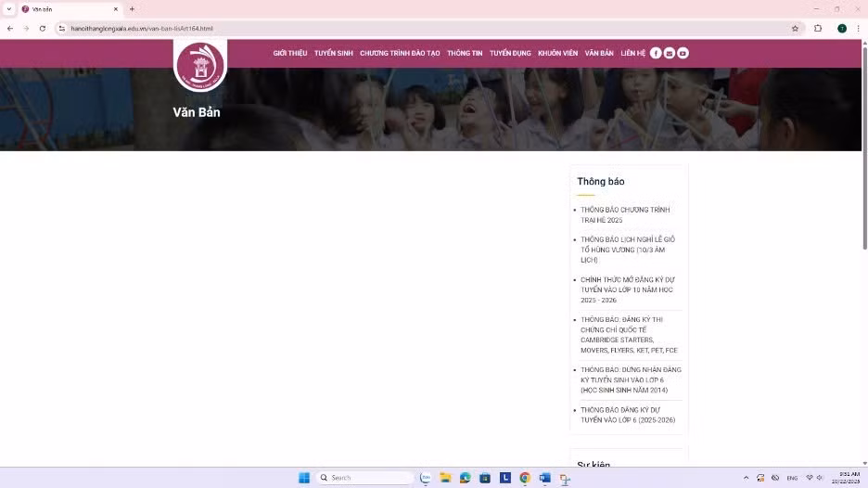868x488 pixels.
Task: Open the Windows Start menu
Action: (304, 478)
